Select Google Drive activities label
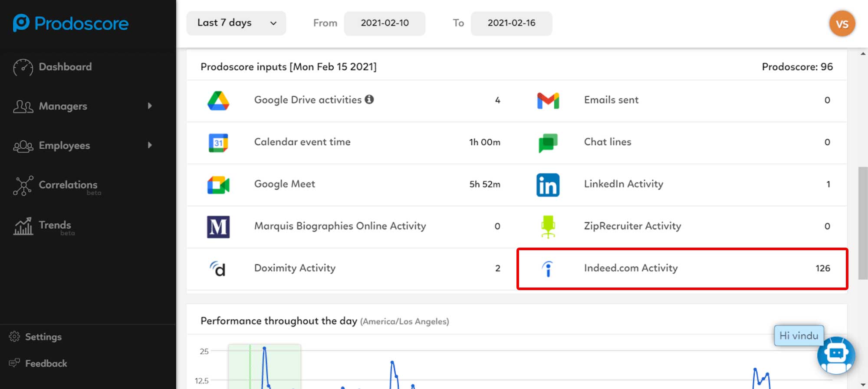The image size is (868, 389). pos(308,100)
